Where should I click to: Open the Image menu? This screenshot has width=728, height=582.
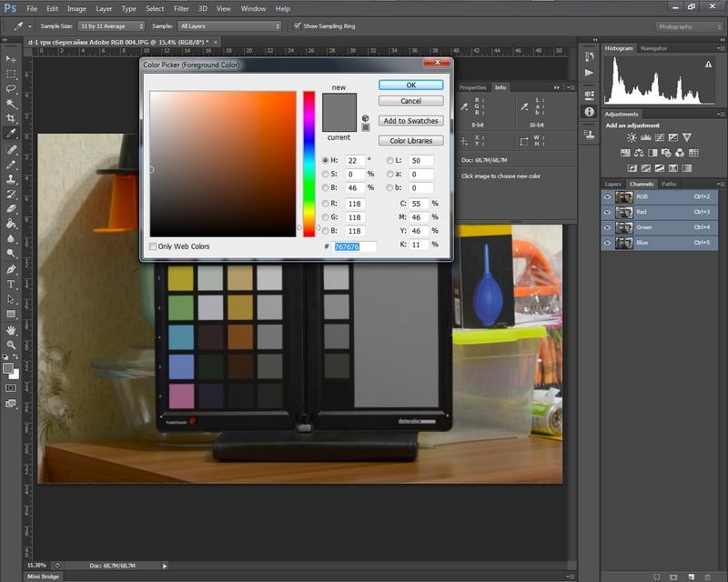[76, 8]
